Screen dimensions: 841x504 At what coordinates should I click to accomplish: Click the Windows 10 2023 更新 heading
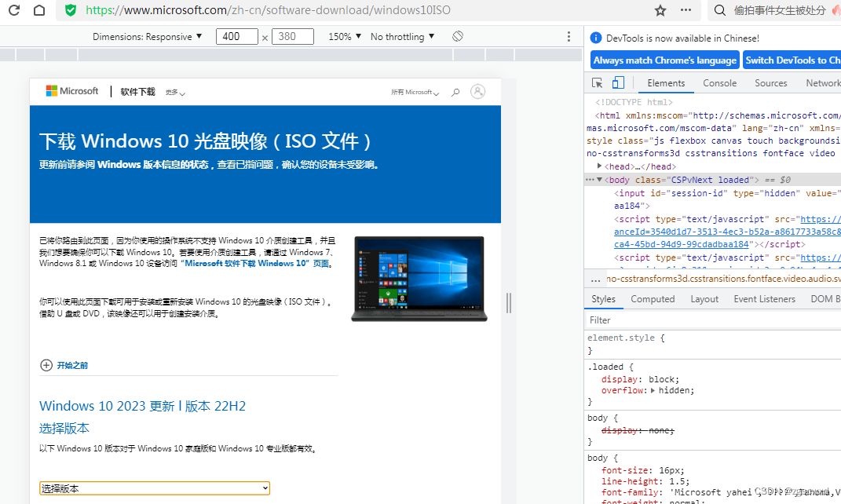tap(142, 406)
